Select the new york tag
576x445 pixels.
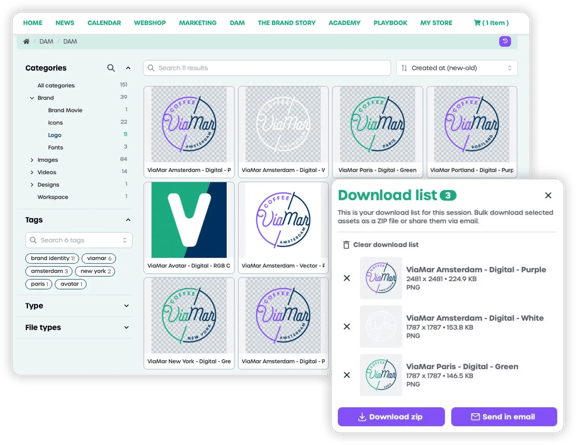click(x=95, y=271)
